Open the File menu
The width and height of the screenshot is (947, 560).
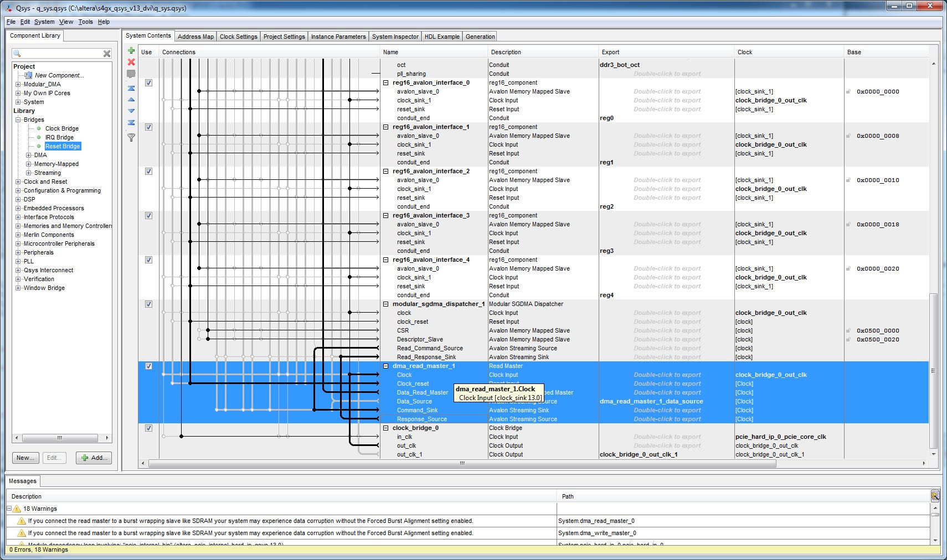pyautogui.click(x=11, y=22)
